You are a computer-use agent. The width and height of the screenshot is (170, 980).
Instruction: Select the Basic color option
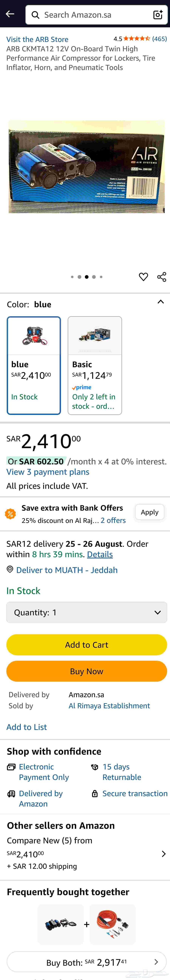[95, 365]
